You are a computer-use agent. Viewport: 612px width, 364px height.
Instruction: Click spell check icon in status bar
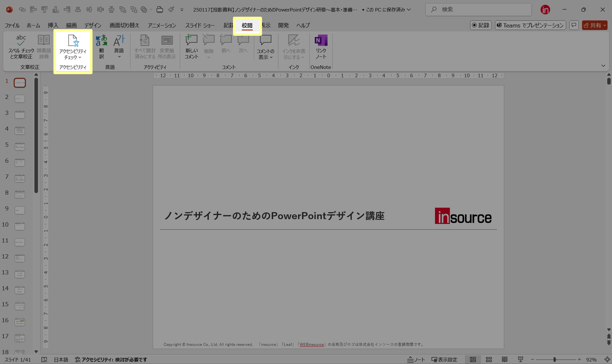pos(44,360)
